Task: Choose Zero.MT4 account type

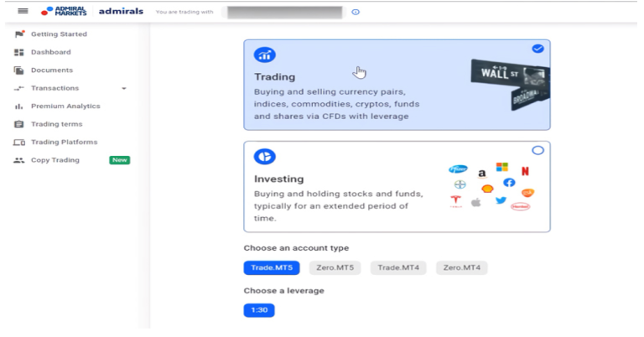Action: coord(462,267)
